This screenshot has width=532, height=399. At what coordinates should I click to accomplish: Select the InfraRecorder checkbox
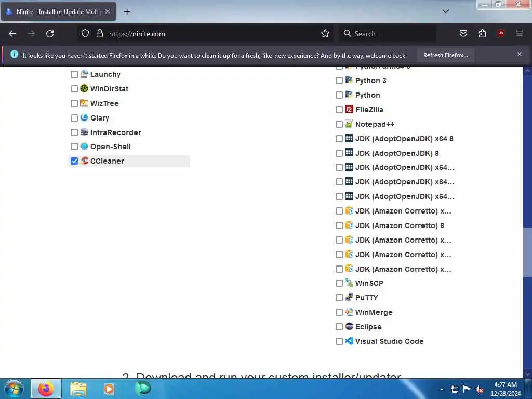click(74, 132)
